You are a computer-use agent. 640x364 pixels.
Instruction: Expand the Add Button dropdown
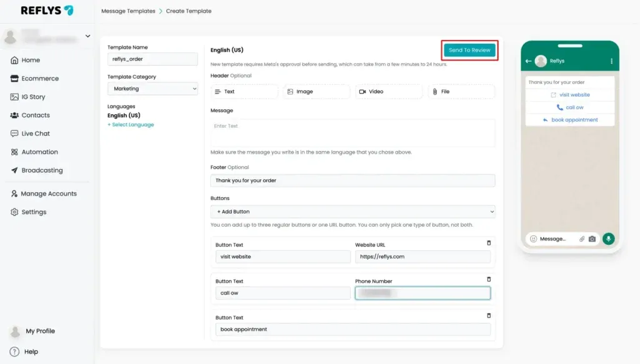tap(352, 212)
